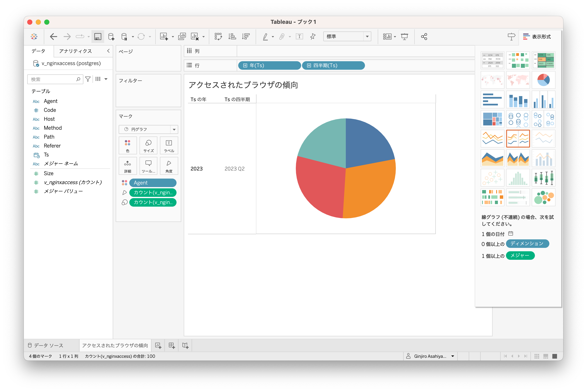Open dropdown arrow next to show/hide cards icon
587x392 pixels.
[x=395, y=37]
